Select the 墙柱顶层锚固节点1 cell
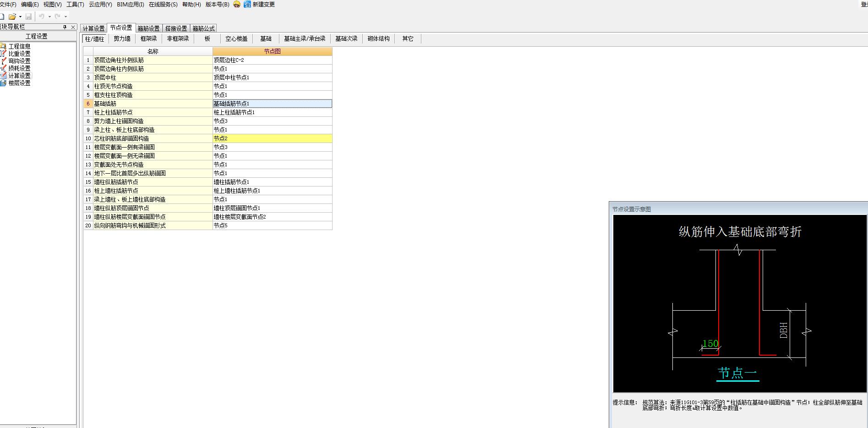The height and width of the screenshot is (428, 868). click(x=272, y=208)
